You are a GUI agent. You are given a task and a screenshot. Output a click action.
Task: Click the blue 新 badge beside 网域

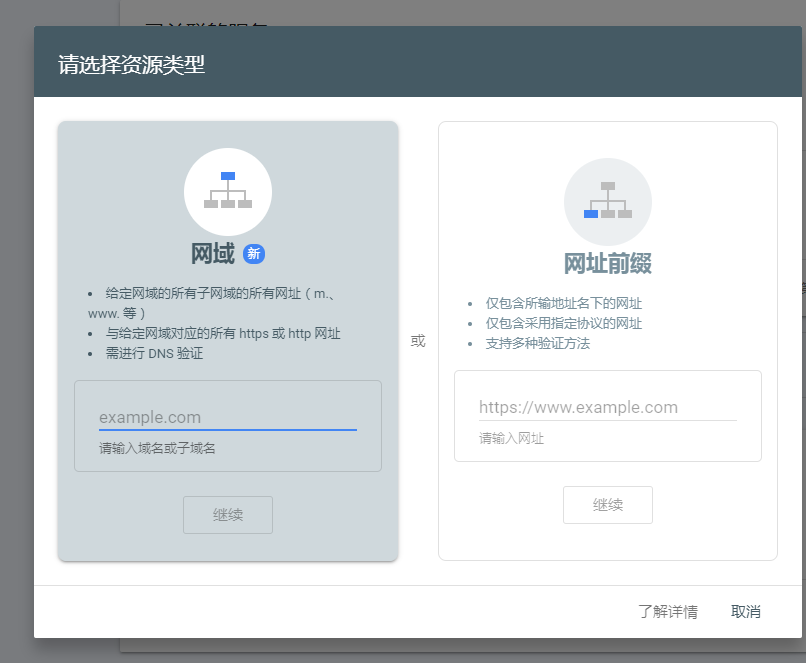[x=255, y=255]
